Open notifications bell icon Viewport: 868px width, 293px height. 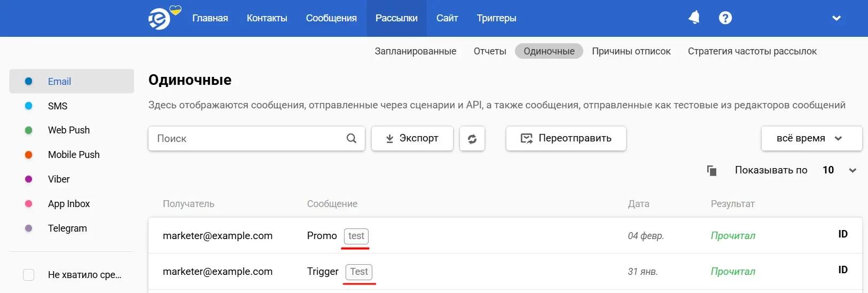click(x=694, y=18)
